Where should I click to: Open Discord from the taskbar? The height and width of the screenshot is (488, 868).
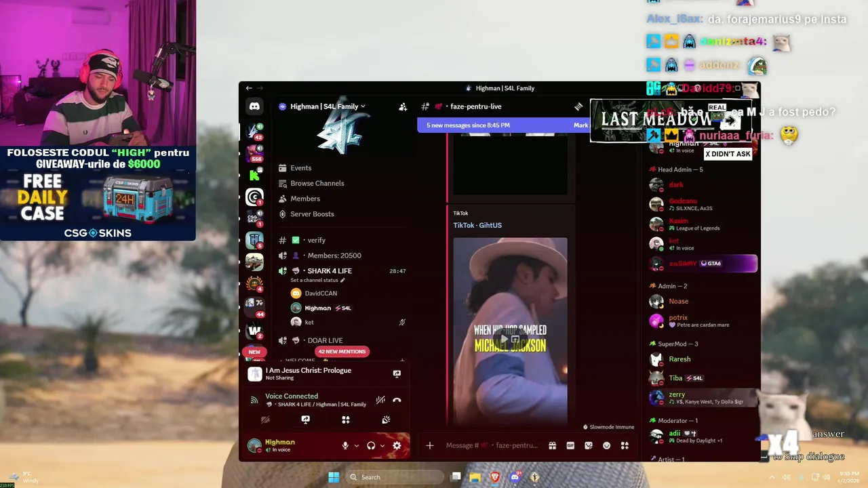tap(515, 477)
